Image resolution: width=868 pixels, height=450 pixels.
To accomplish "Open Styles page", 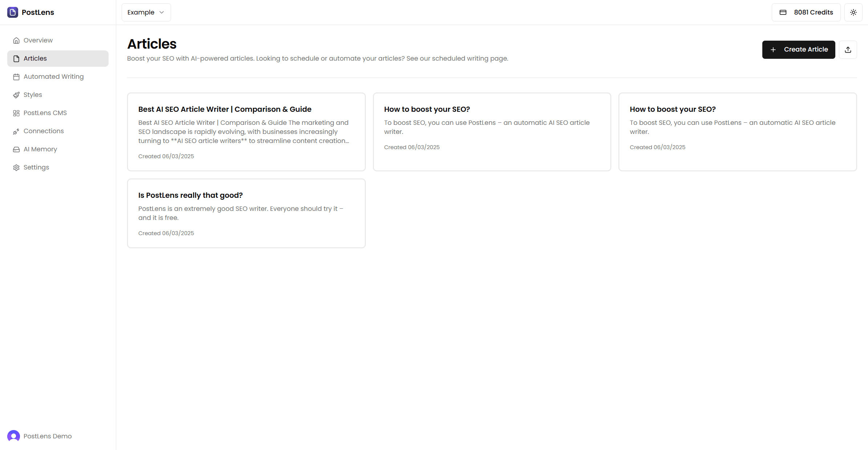I will (x=58, y=95).
